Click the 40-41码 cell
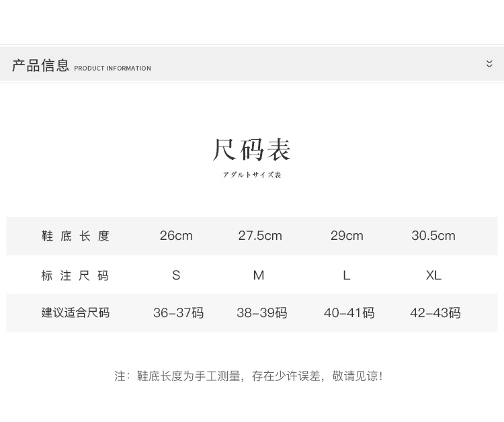This screenshot has height=422, width=504. (x=349, y=312)
